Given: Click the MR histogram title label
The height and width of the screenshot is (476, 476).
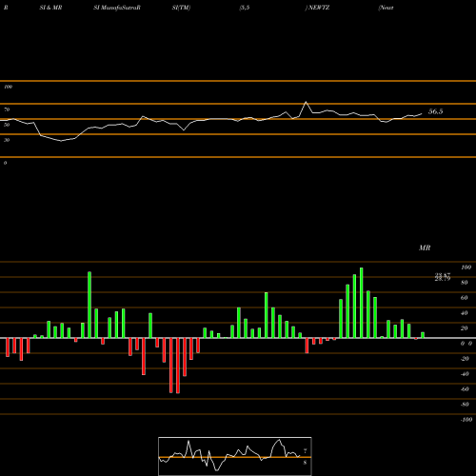Looking at the screenshot, I should 425,248.
